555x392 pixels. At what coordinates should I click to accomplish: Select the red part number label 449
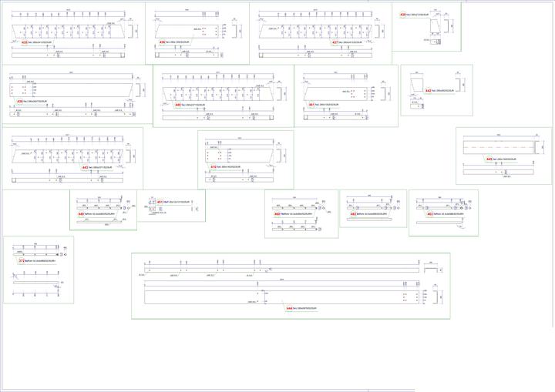pos(81,214)
